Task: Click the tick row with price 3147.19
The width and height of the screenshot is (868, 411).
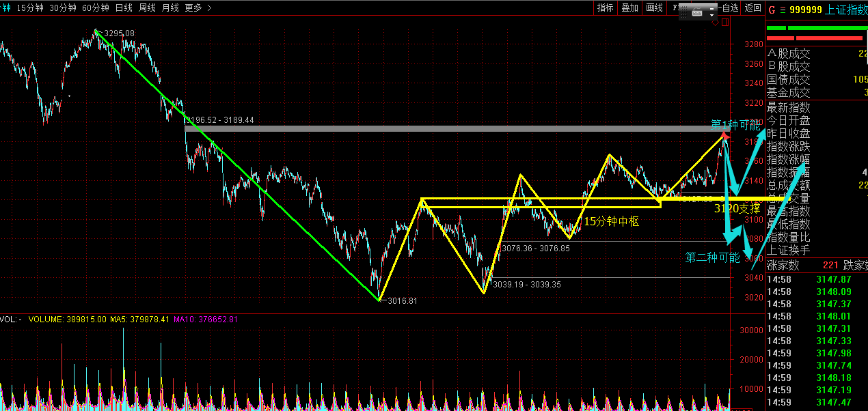Action: tap(817, 390)
